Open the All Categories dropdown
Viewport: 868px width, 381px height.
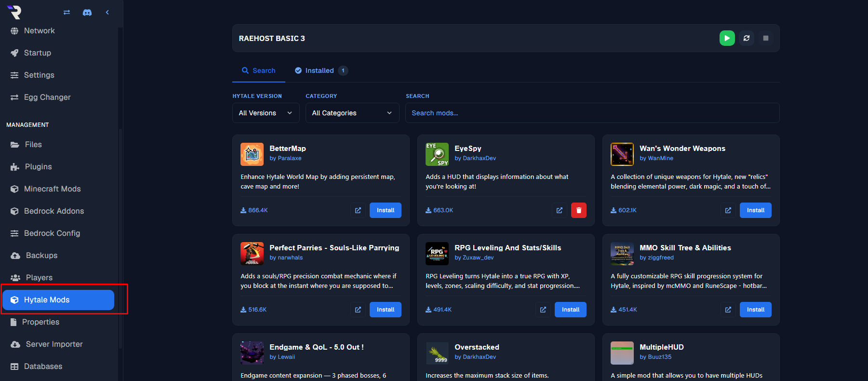[352, 113]
